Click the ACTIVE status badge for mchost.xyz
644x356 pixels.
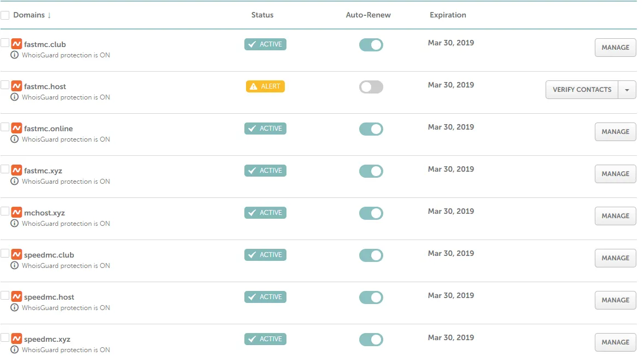[265, 213]
